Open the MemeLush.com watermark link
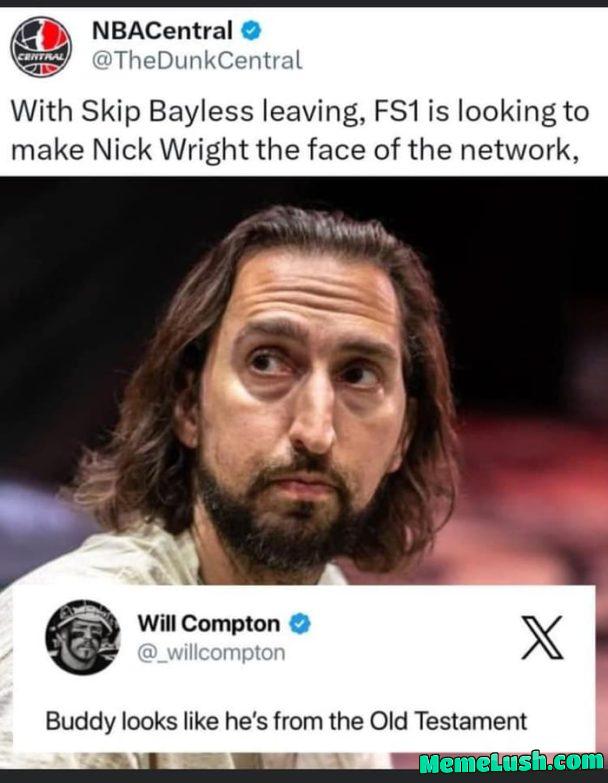The image size is (608, 783). (511, 763)
